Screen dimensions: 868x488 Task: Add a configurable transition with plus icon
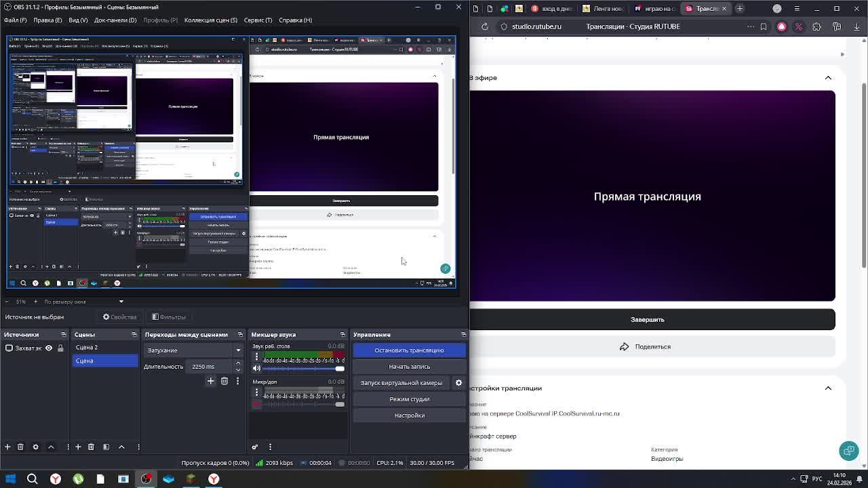(210, 381)
